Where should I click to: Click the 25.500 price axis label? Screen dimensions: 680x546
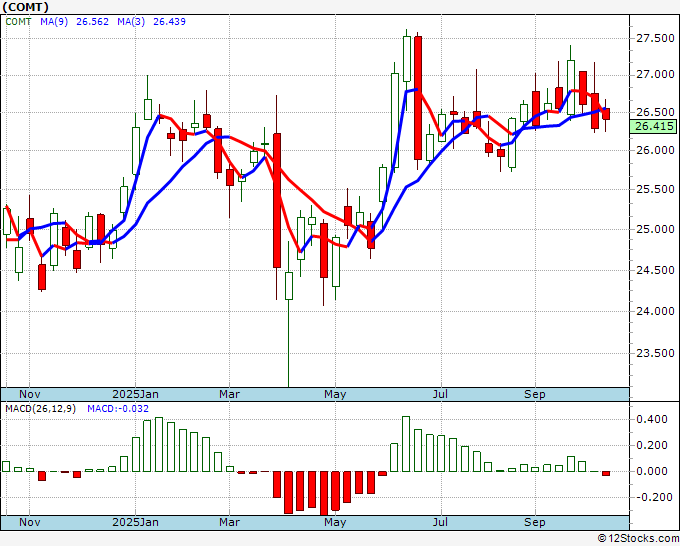click(x=655, y=190)
